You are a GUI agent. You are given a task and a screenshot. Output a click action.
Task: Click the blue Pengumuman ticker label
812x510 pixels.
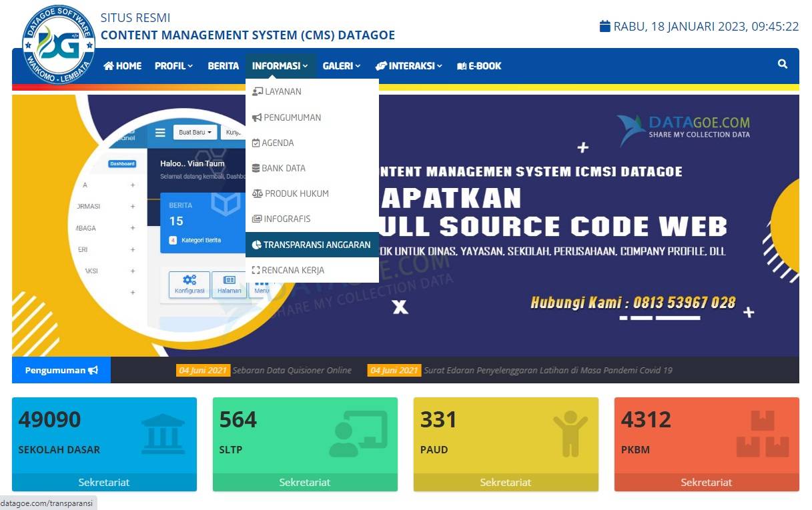pos(61,370)
